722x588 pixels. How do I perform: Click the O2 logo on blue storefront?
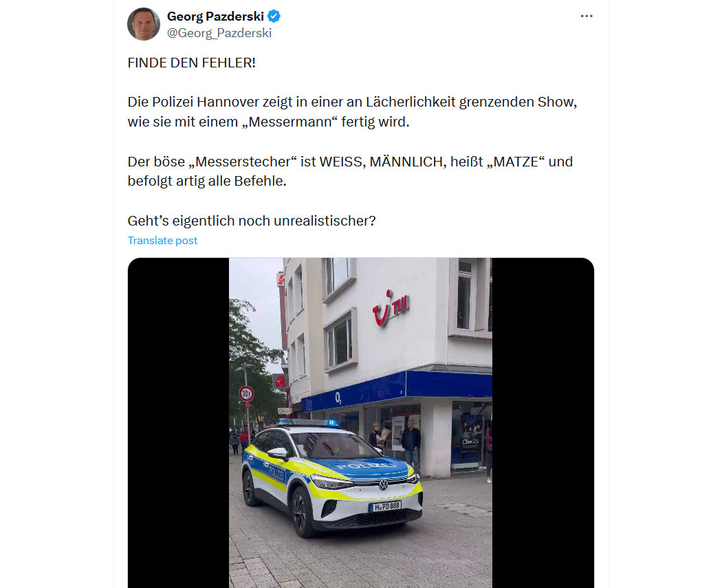338,398
